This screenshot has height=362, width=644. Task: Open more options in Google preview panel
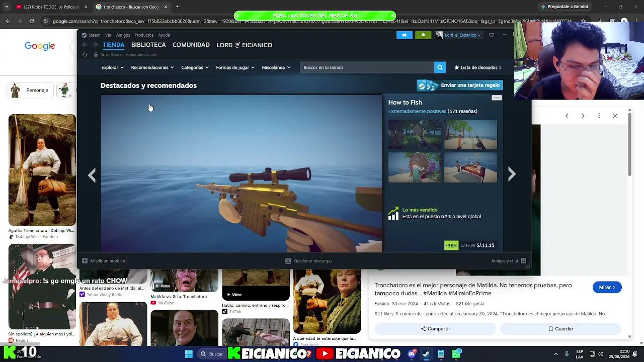pyautogui.click(x=599, y=116)
